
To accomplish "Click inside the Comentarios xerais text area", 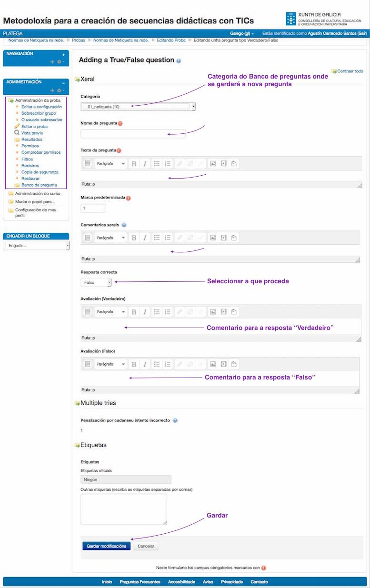I will (220, 250).
